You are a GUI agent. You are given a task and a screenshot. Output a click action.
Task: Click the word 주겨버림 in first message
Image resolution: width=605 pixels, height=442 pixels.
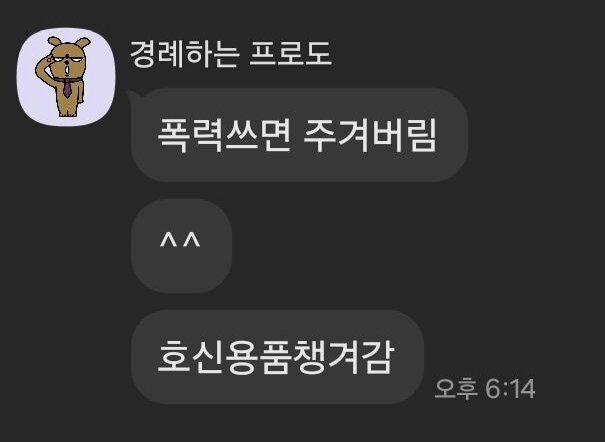tap(370, 135)
